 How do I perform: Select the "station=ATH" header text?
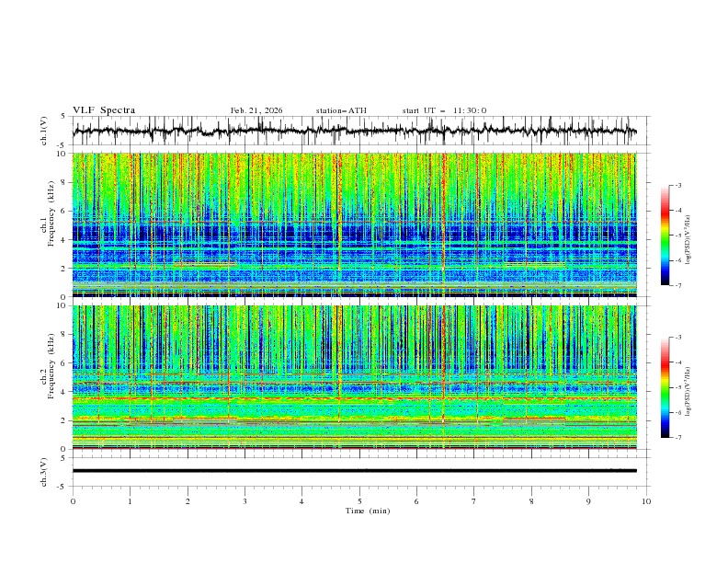click(x=341, y=110)
